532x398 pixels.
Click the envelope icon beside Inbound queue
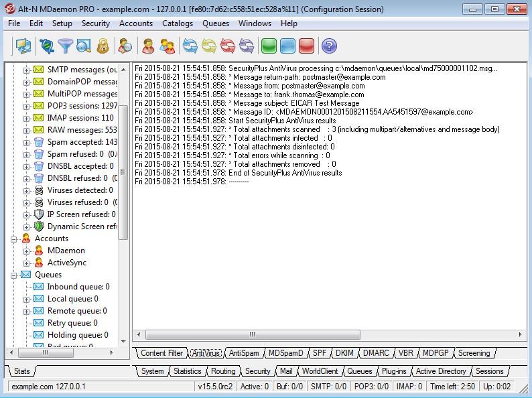39,287
